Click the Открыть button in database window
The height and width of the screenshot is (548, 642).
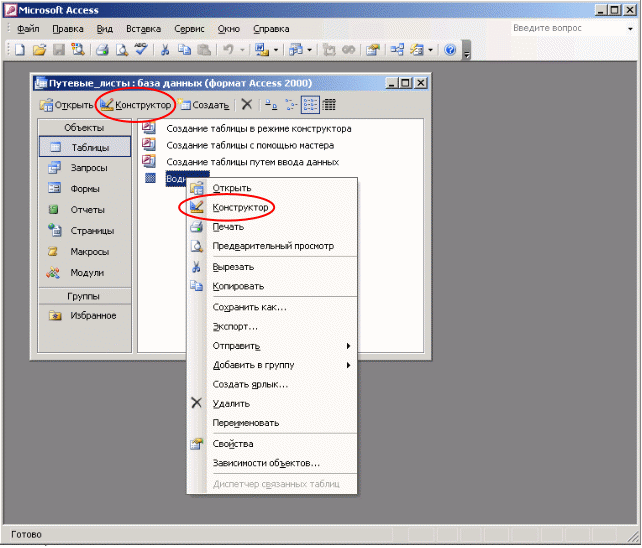coord(66,105)
